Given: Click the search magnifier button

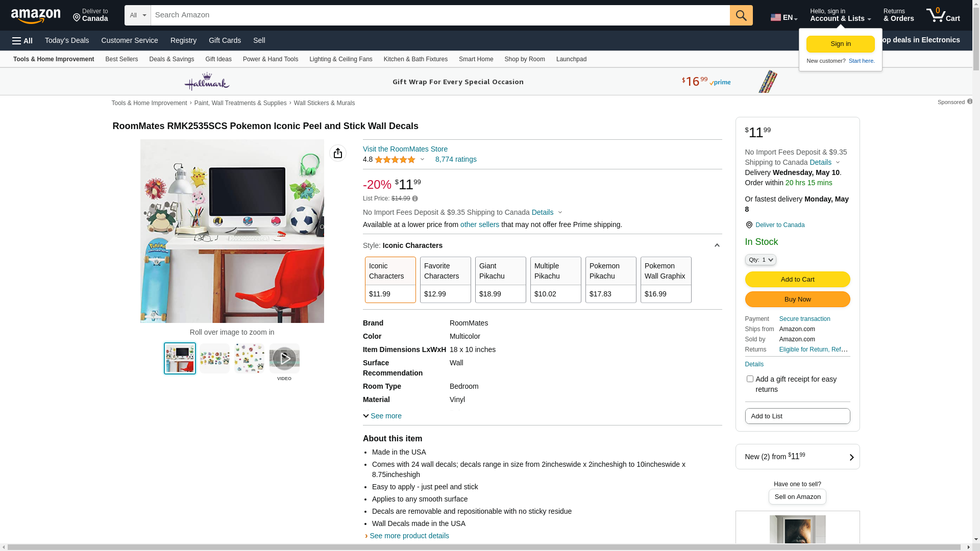Looking at the screenshot, I should [x=741, y=15].
